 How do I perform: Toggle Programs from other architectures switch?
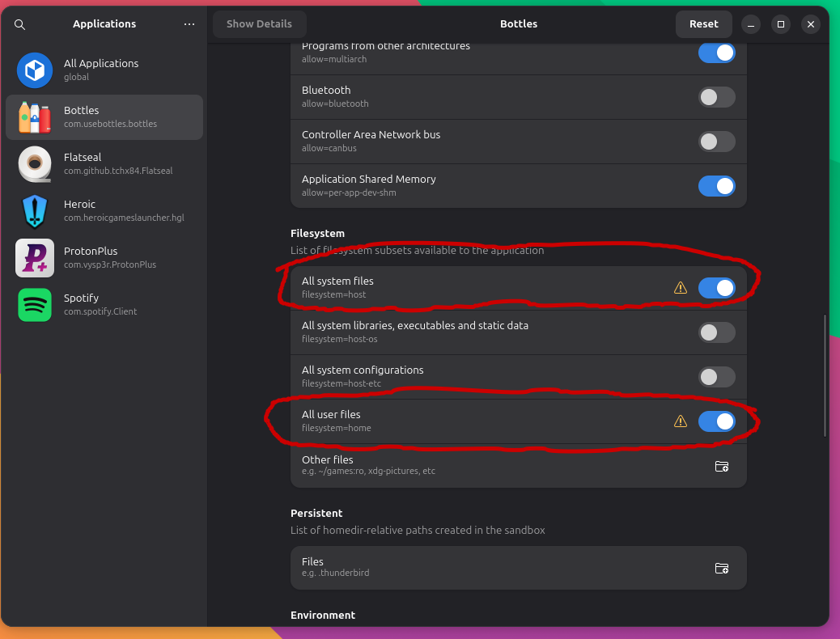[717, 53]
